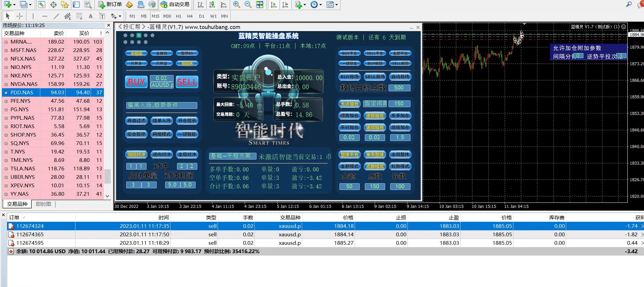Image resolution: width=644 pixels, height=287 pixels.
Task: Click the 新订单 new order button
Action: [x=110, y=4]
